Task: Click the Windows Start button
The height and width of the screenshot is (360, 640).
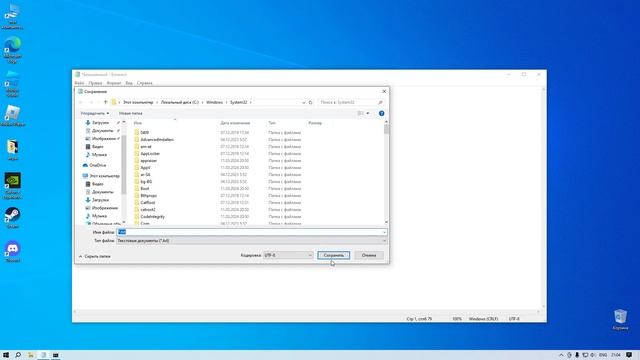Action: 6,355
